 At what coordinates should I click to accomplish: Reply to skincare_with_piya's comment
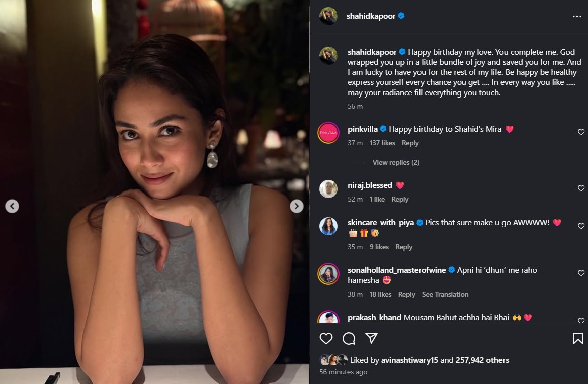pyautogui.click(x=403, y=247)
